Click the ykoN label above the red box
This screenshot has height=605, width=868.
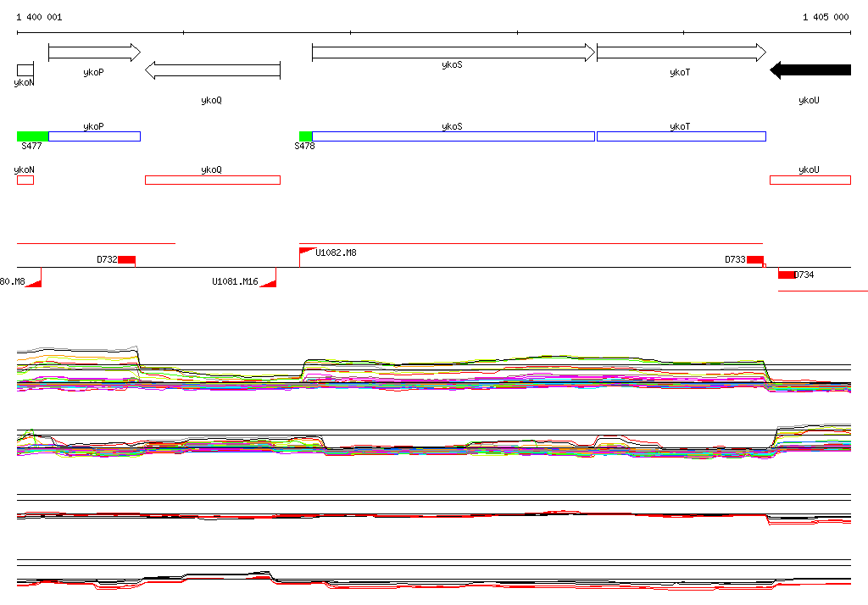(x=24, y=170)
